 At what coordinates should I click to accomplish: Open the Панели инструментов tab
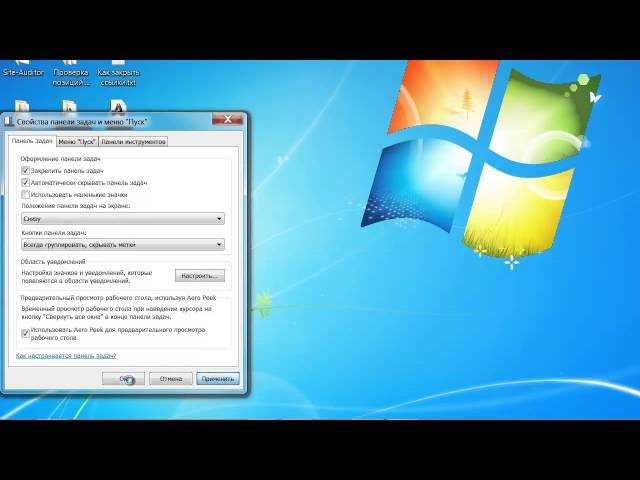[133, 142]
